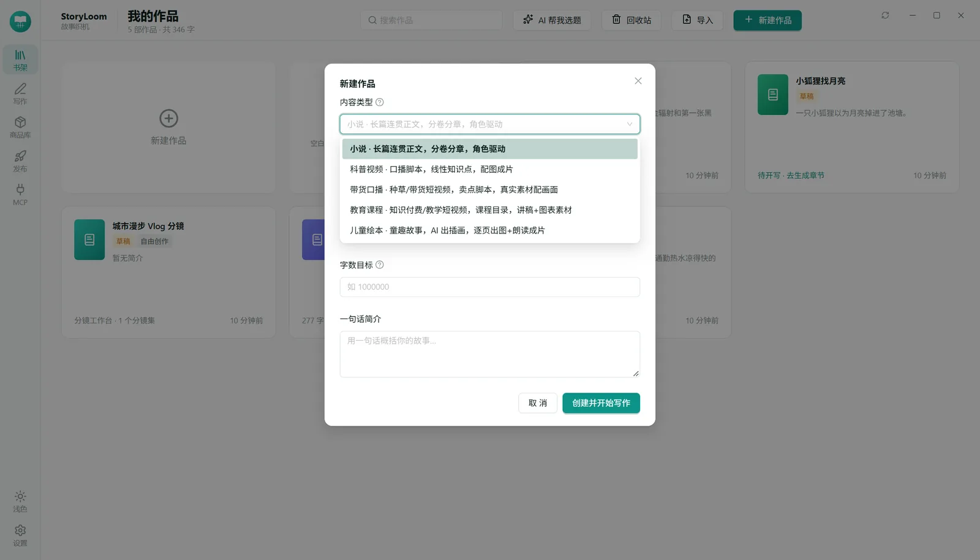
Task: Toggle the 浅色 light theme icon
Action: point(20,501)
